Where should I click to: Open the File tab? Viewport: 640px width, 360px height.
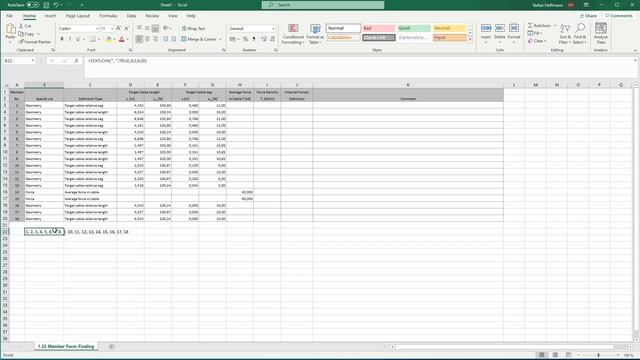pyautogui.click(x=9, y=16)
